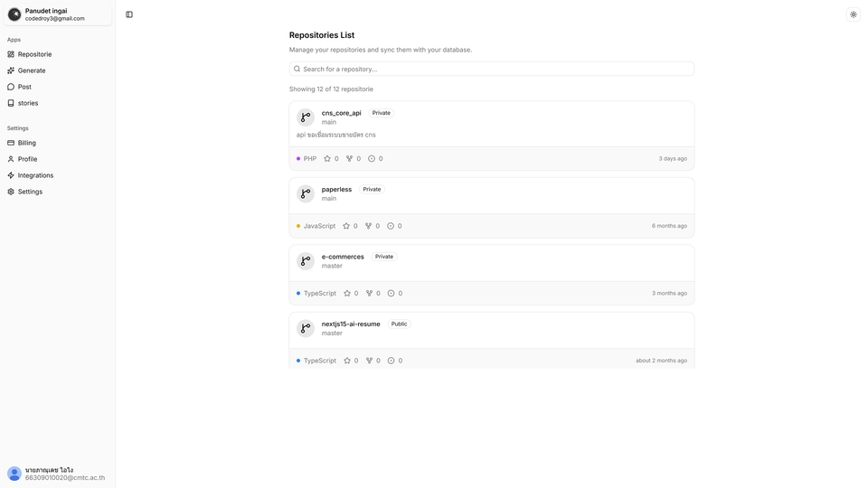
Task: Click the Integrations plug icon
Action: [x=11, y=175]
